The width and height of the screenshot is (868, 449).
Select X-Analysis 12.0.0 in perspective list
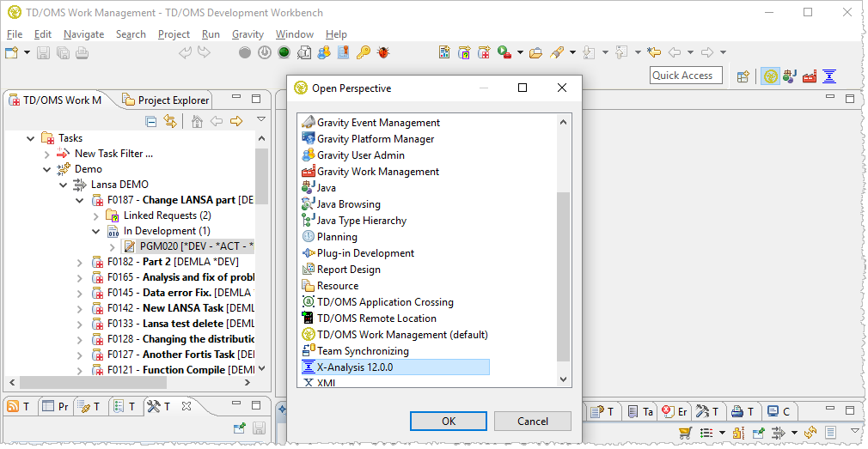[355, 367]
